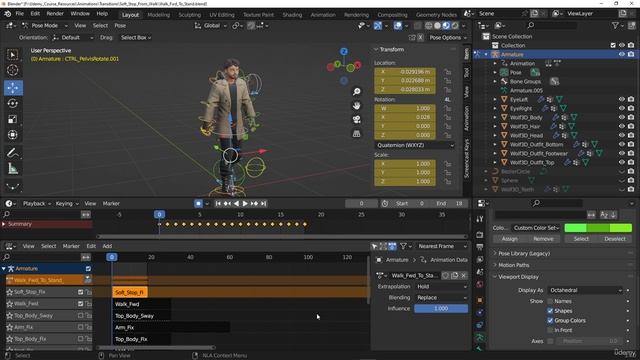Switch to the Animation workspace tab
The image size is (640, 360).
tap(323, 15)
